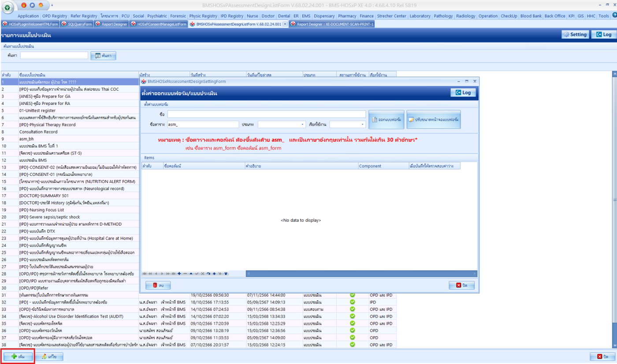Open the filter funnel icon in the Items navigator

click(226, 274)
